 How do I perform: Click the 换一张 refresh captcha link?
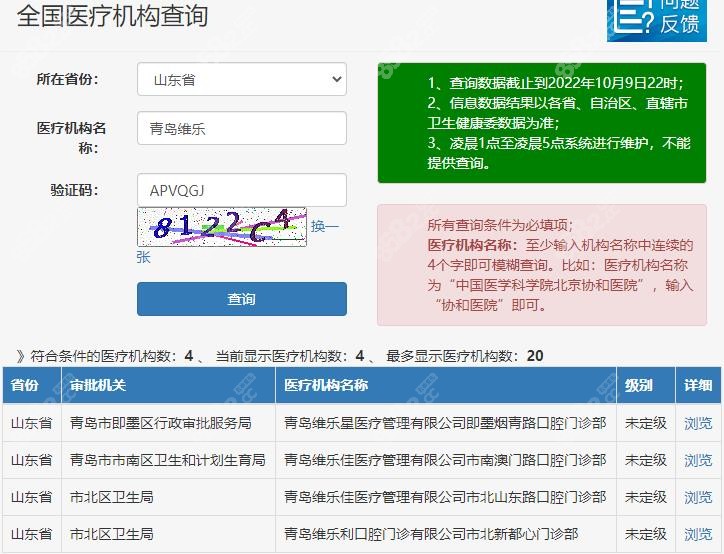[325, 226]
